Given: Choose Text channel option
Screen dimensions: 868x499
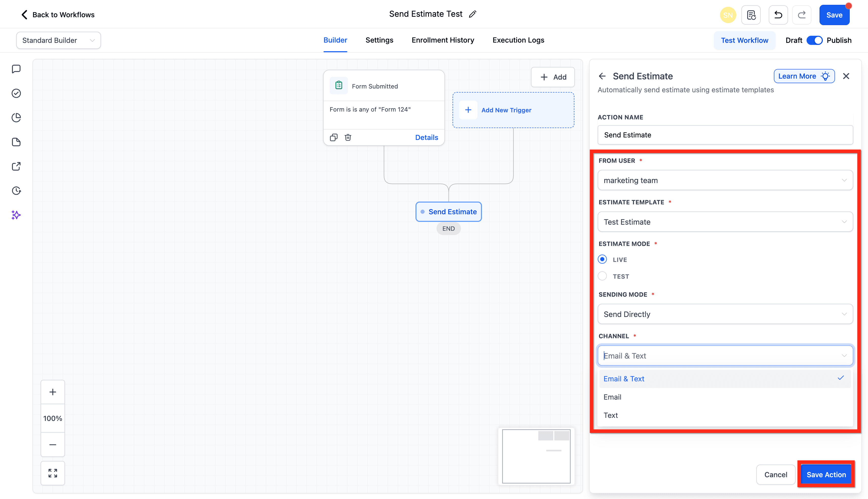Looking at the screenshot, I should 725,415.
